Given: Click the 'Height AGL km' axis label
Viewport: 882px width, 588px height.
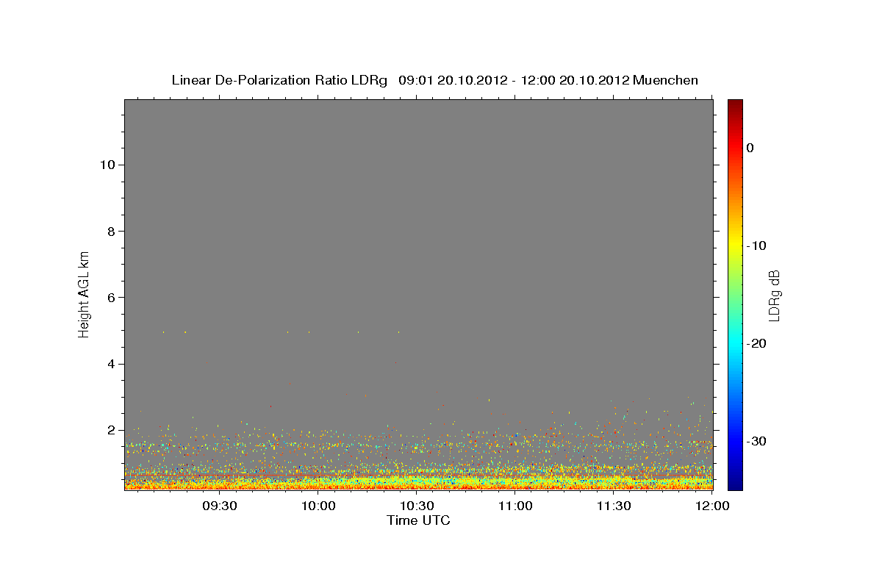Looking at the screenshot, I should tap(85, 294).
